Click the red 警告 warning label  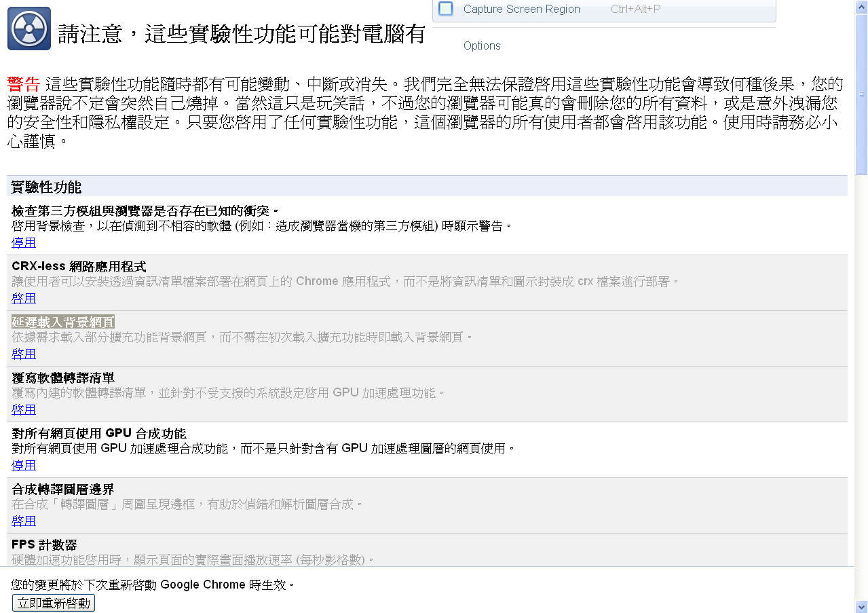[24, 85]
